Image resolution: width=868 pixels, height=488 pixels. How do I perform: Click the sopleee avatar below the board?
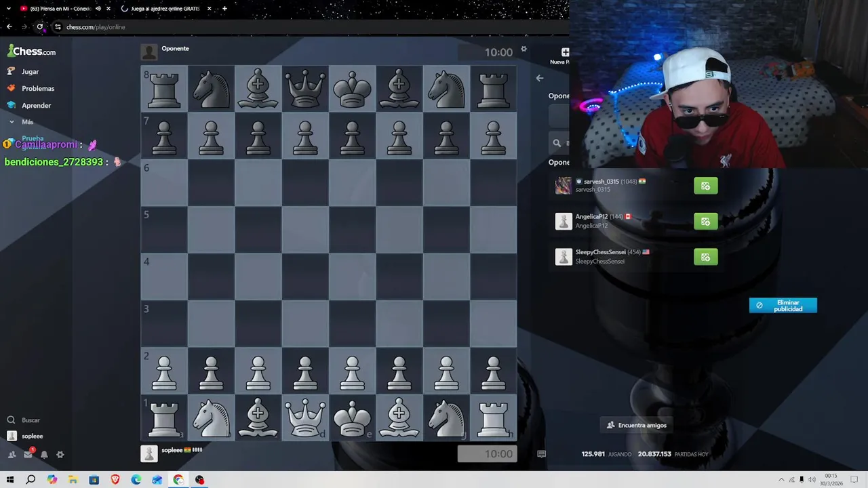pyautogui.click(x=149, y=453)
